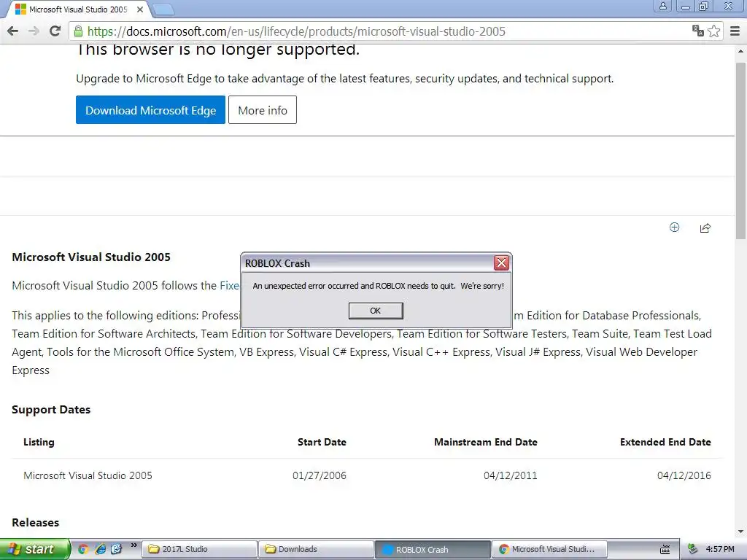Screen dimensions: 747x560
Task: Click the third quick launch icon
Action: 116,549
